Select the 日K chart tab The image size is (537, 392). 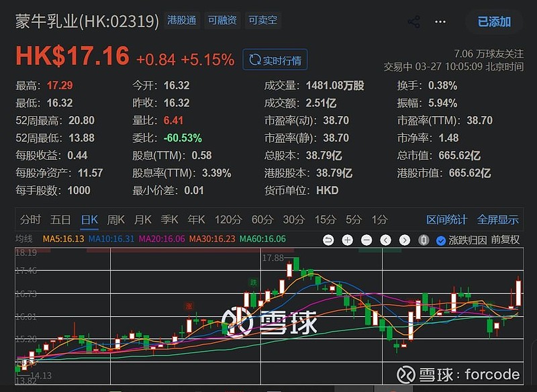click(89, 219)
